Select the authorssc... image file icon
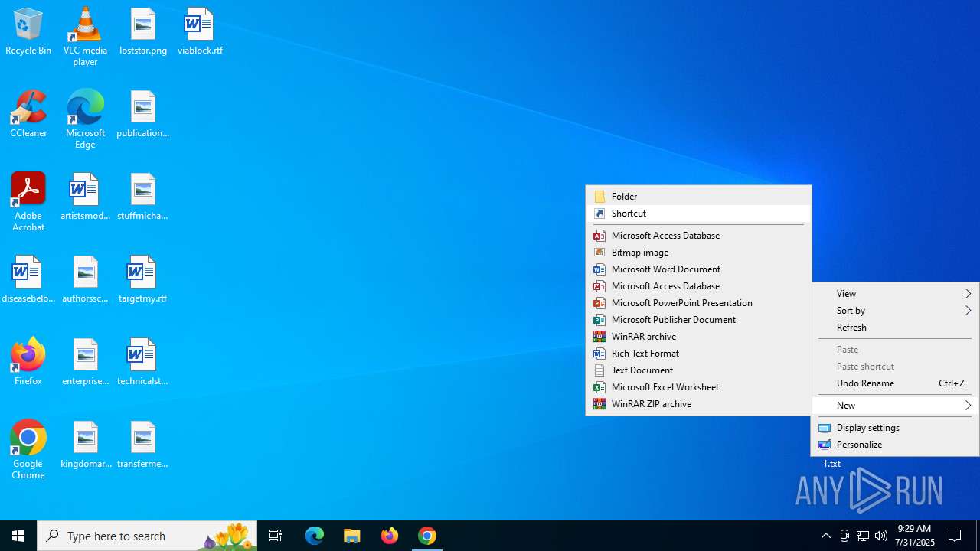This screenshot has height=551, width=980. [85, 280]
